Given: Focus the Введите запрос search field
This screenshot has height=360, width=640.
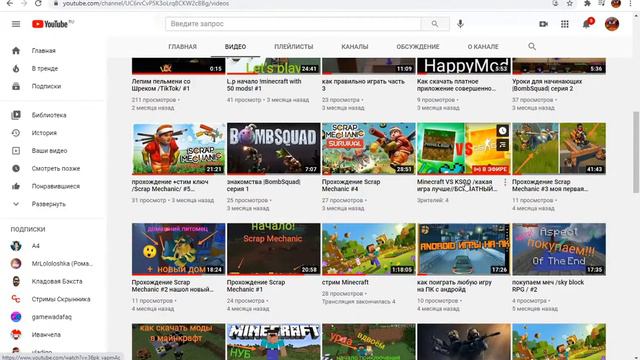Looking at the screenshot, I should (293, 24).
